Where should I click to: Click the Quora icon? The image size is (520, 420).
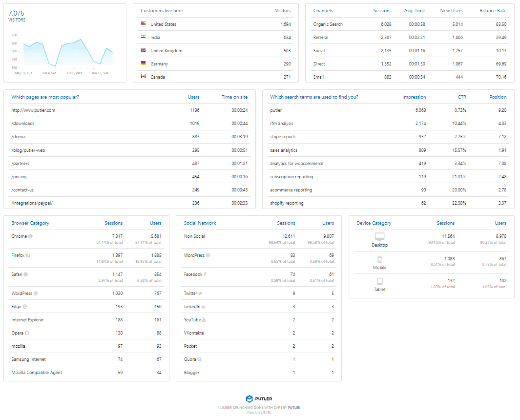tap(199, 359)
